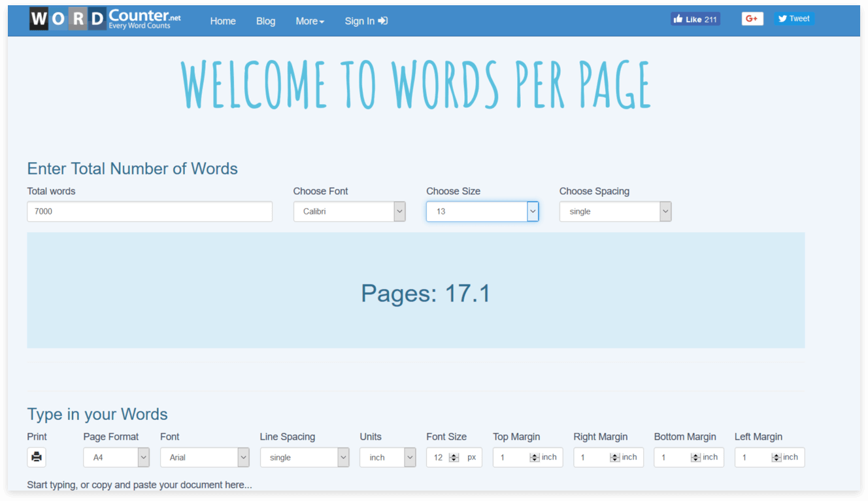Click the Facebook Like button

[695, 19]
